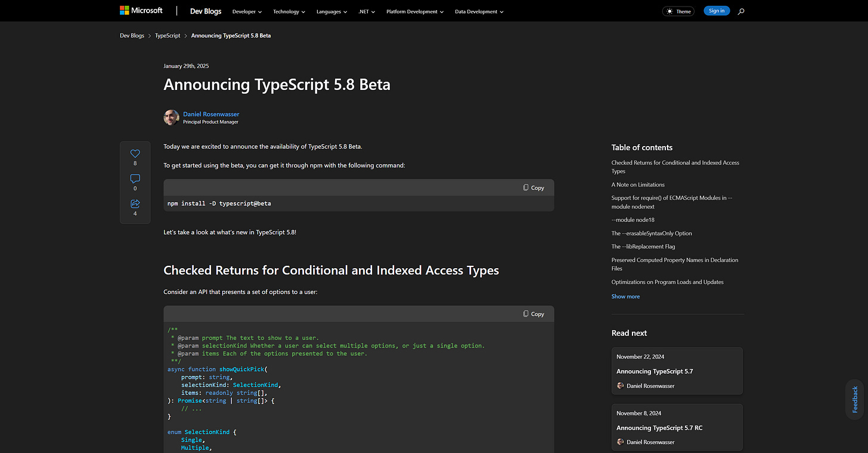The width and height of the screenshot is (868, 453).
Task: Expand the .NET dropdown menu
Action: pos(367,12)
